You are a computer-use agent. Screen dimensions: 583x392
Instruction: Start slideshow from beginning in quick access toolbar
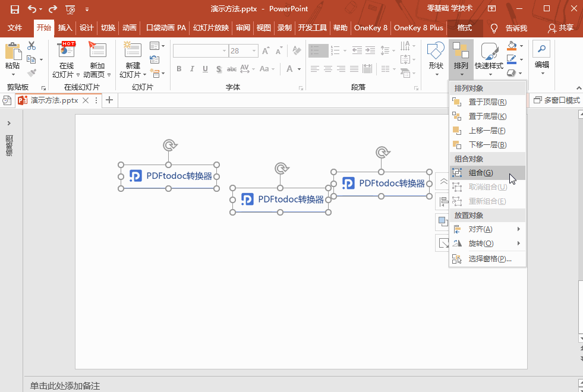[x=70, y=10]
